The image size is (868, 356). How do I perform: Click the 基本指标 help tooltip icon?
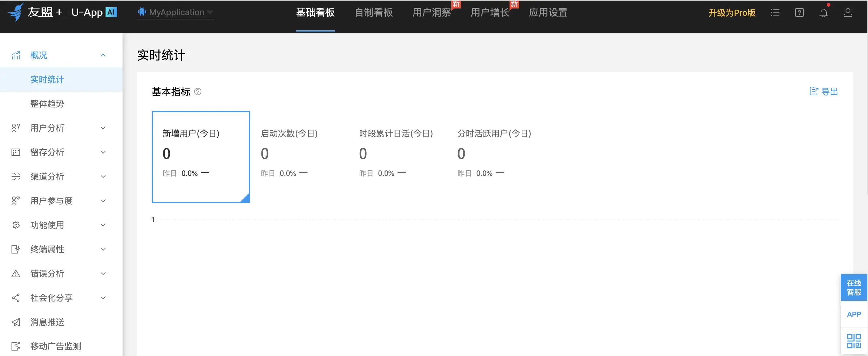point(198,92)
